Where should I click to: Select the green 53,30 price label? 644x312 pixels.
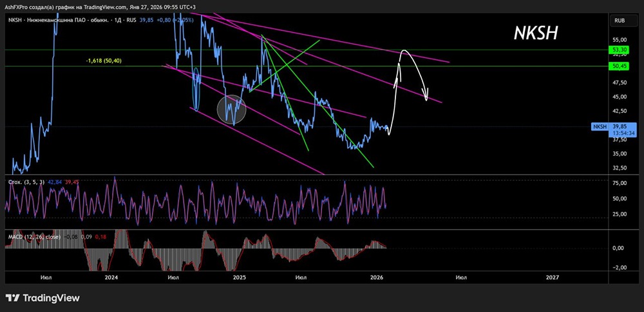[620, 50]
